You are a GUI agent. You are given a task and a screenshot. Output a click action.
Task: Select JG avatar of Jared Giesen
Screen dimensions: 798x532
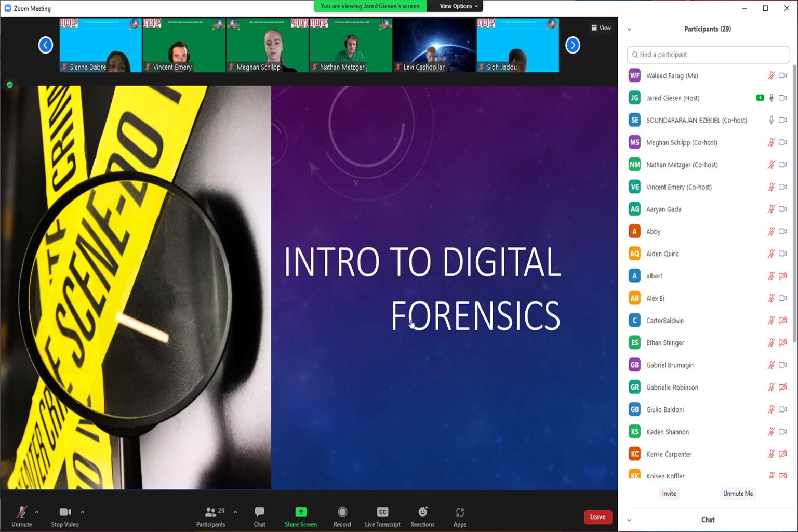[634, 98]
